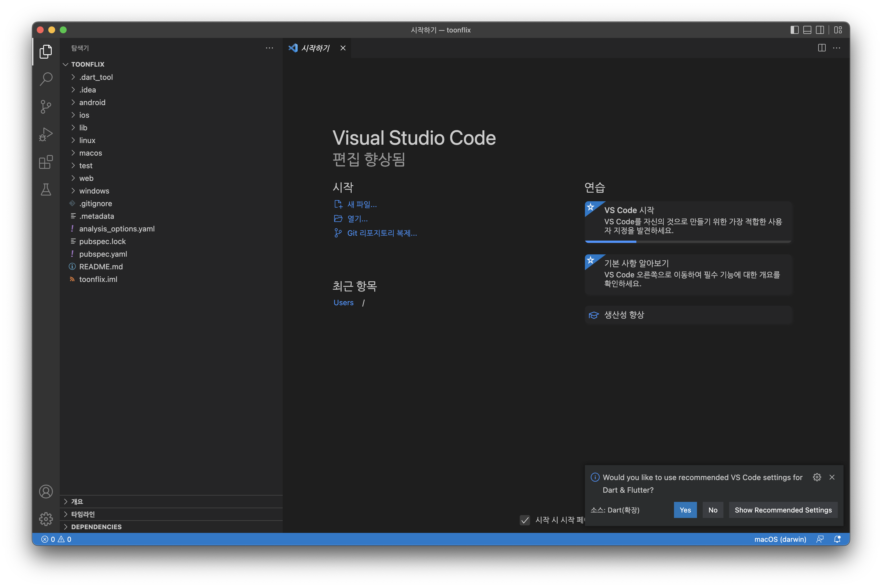Image resolution: width=882 pixels, height=588 pixels.
Task: Open the VS Code 시작 walkthrough card
Action: pos(688,221)
